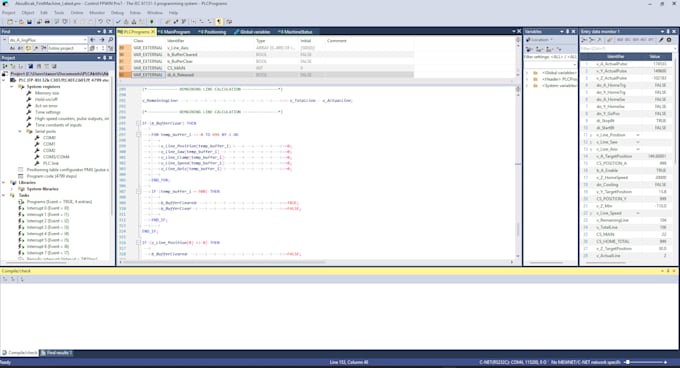Collapse the IF b_BufferClear code block

pos(138,124)
